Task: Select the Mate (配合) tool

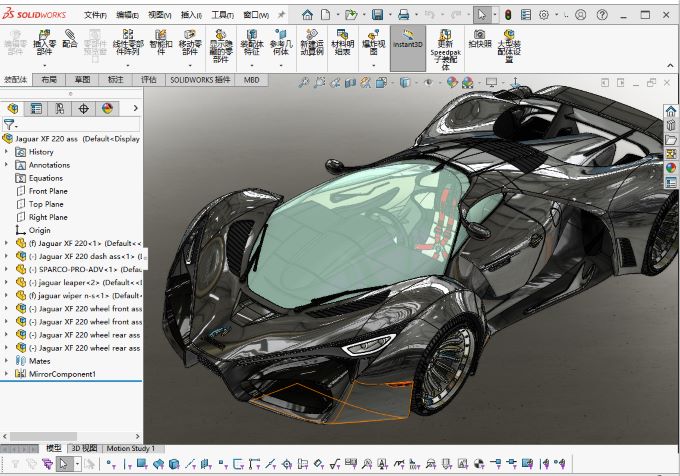Action: (x=70, y=39)
